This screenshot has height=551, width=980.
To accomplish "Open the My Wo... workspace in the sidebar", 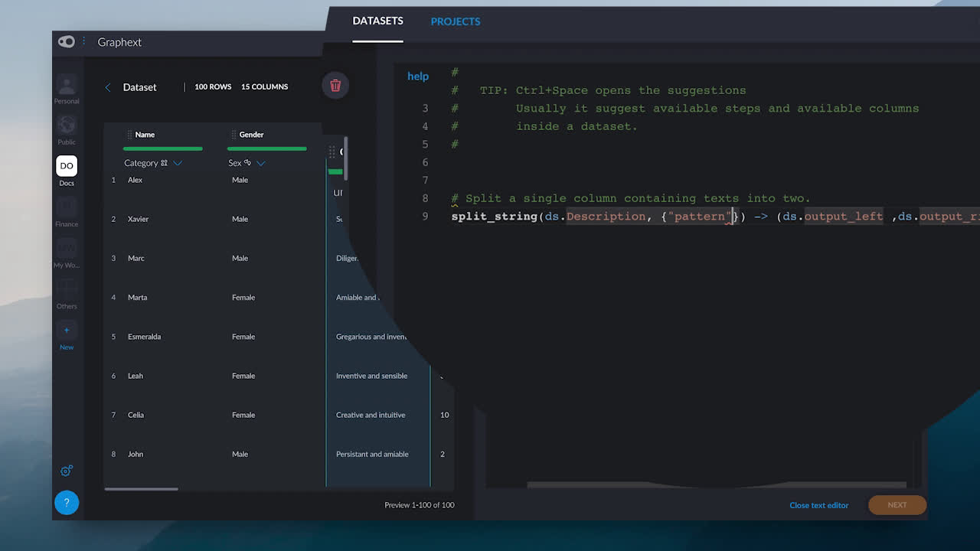I will 67,254.
